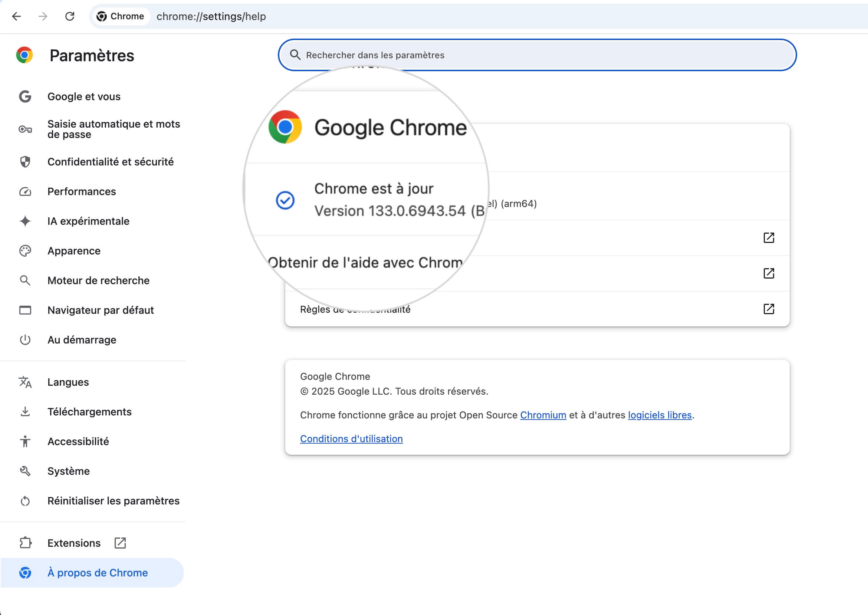Click the external link icon beside Extensions
This screenshot has height=615, width=868.
point(120,543)
